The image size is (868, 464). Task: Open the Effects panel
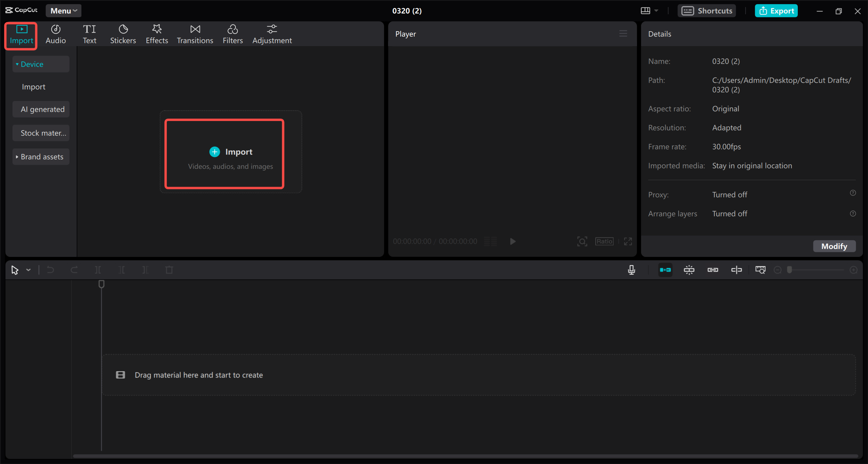pyautogui.click(x=157, y=34)
